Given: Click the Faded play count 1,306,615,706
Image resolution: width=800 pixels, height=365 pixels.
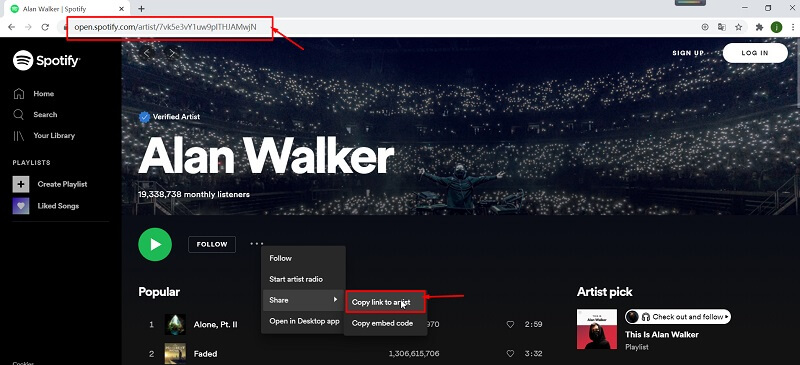Looking at the screenshot, I should coord(414,353).
